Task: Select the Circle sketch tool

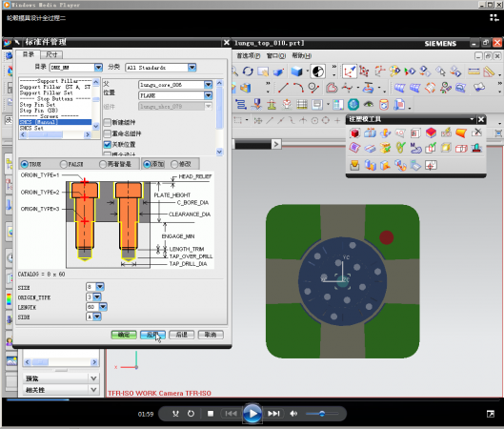Action: click(313, 87)
